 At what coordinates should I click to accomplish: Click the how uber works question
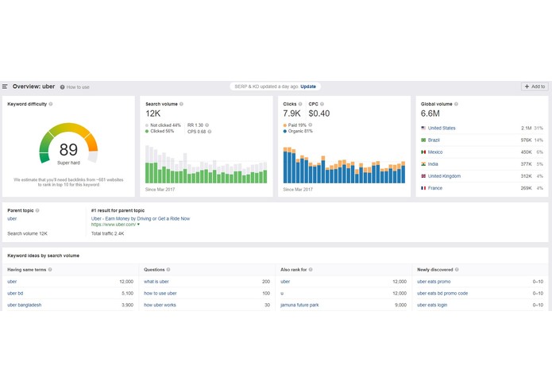pyautogui.click(x=160, y=306)
